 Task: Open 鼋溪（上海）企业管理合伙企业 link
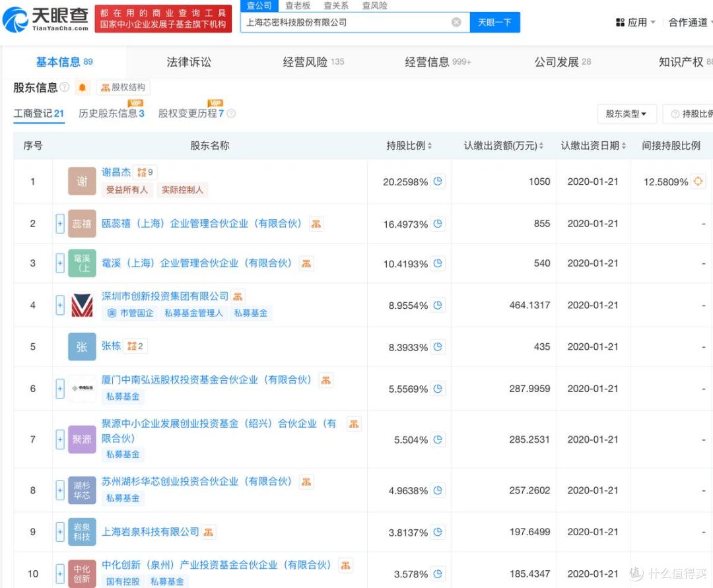(197, 263)
